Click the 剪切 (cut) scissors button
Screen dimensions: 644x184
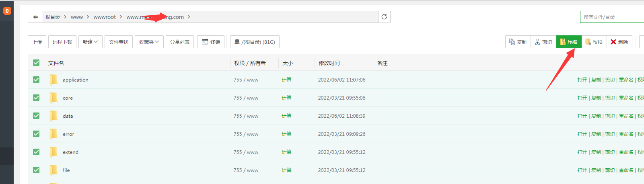tap(543, 42)
